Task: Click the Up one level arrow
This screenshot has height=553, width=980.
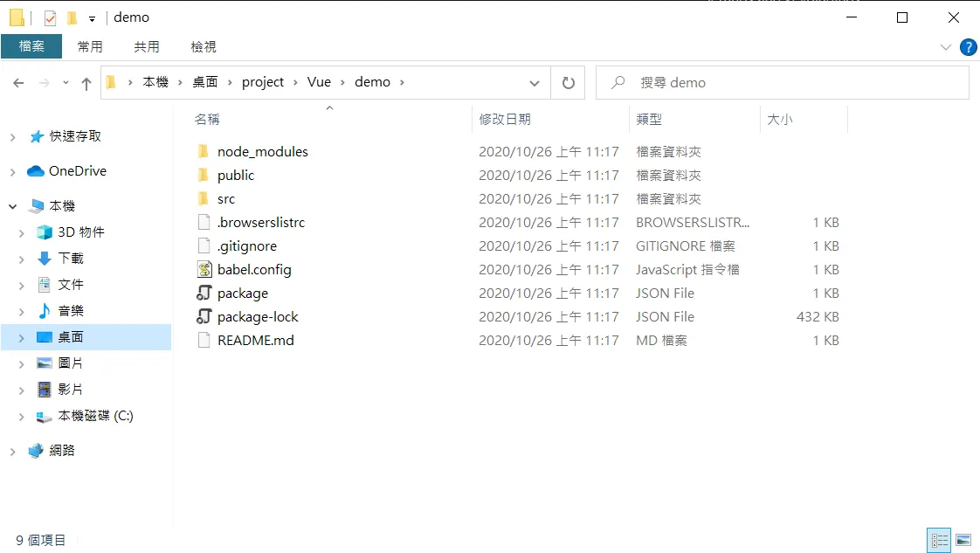Action: (86, 83)
